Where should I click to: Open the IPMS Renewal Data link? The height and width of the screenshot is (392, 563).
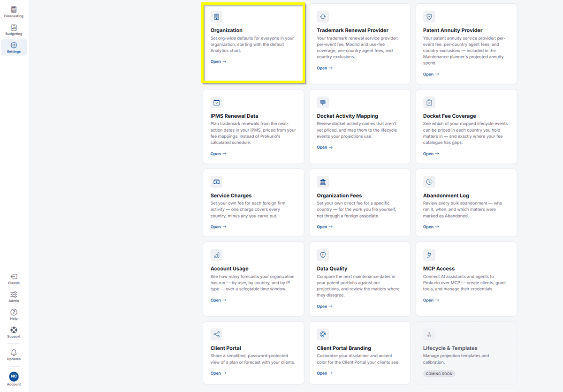[x=218, y=154]
